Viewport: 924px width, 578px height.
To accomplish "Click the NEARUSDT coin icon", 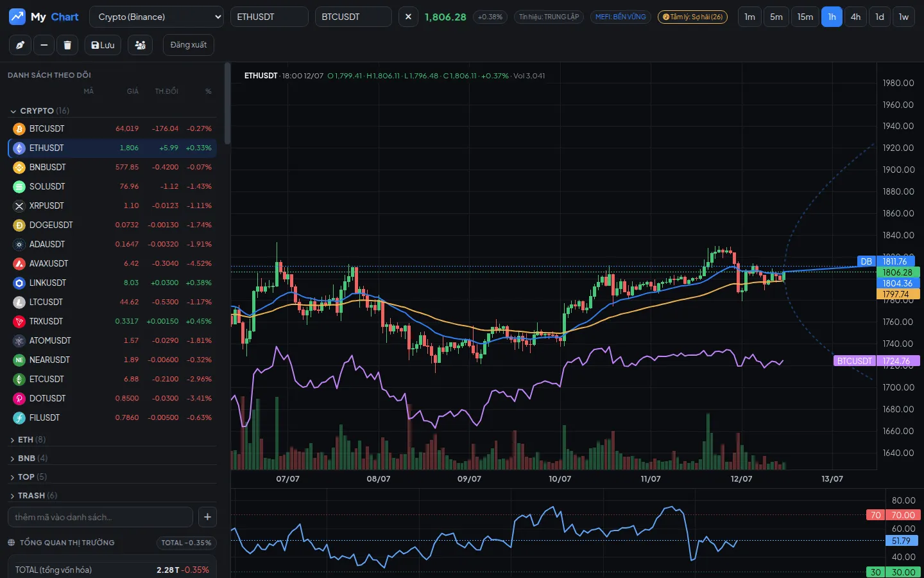I will point(19,360).
